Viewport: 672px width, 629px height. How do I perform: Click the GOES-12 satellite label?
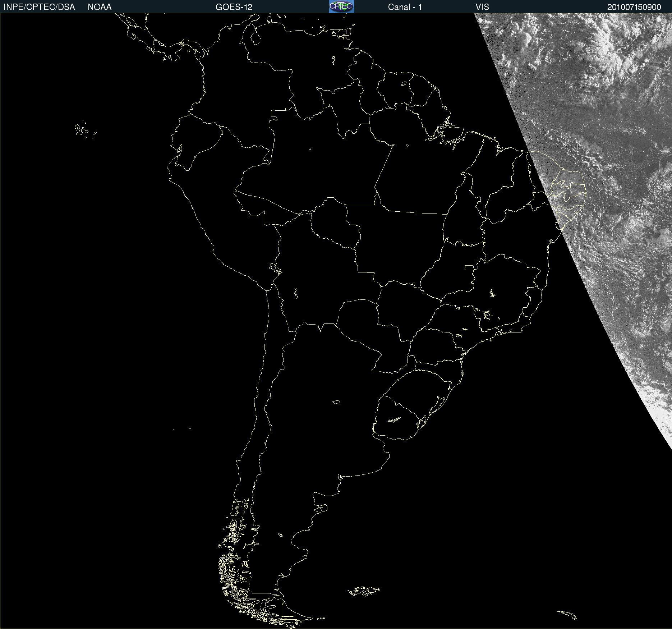click(x=234, y=7)
